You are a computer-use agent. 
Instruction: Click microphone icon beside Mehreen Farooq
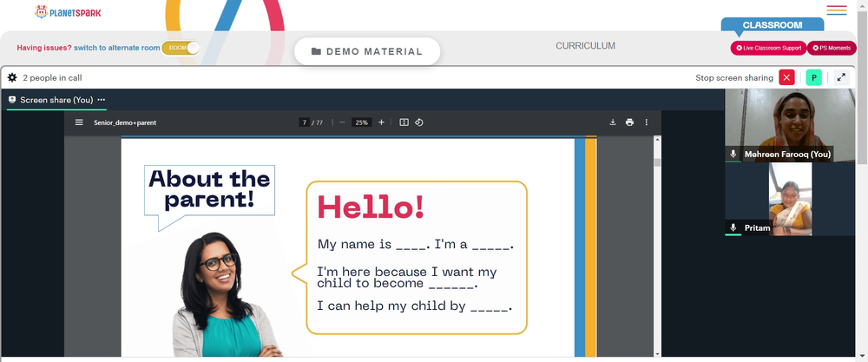[733, 154]
